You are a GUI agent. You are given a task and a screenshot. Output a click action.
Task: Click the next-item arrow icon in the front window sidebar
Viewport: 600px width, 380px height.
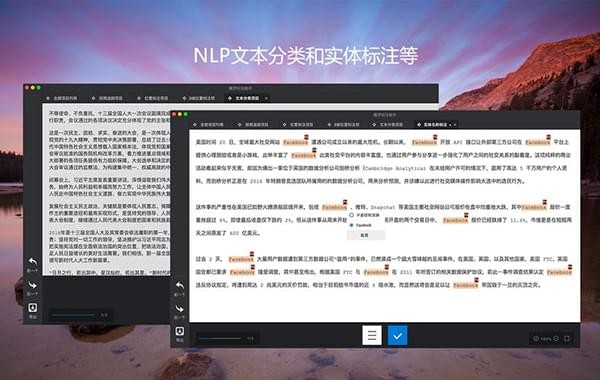click(180, 308)
